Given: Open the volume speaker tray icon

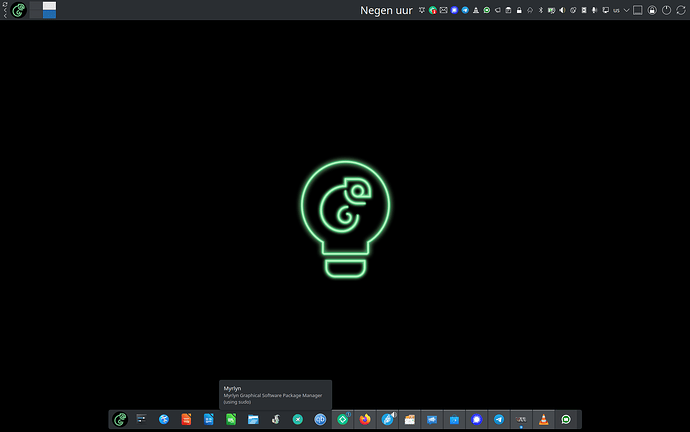Looking at the screenshot, I should coord(562,10).
